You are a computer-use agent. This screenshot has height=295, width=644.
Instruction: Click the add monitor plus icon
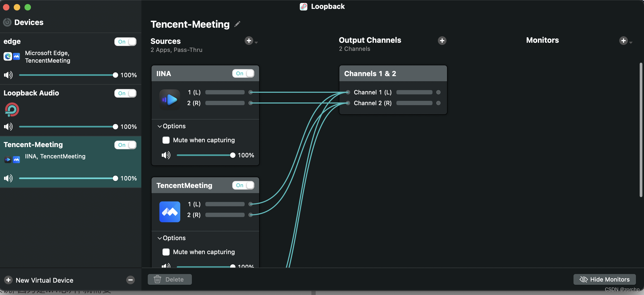623,41
